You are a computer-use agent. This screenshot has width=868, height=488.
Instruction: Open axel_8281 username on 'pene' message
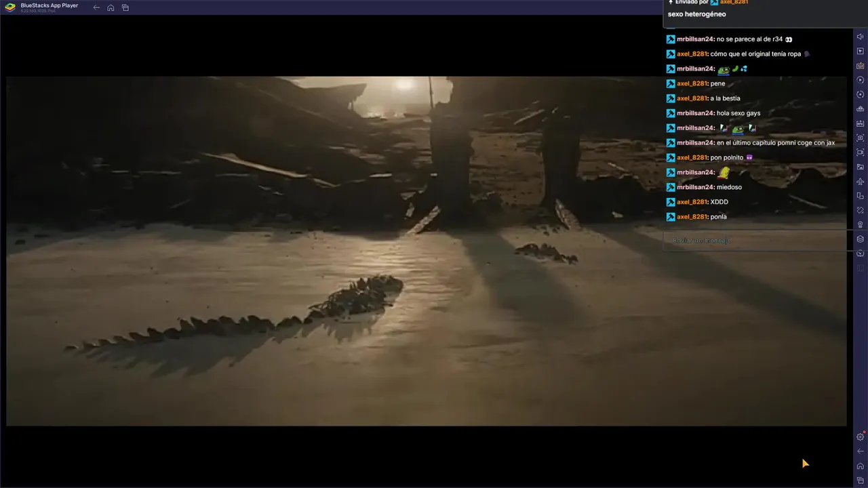click(692, 83)
